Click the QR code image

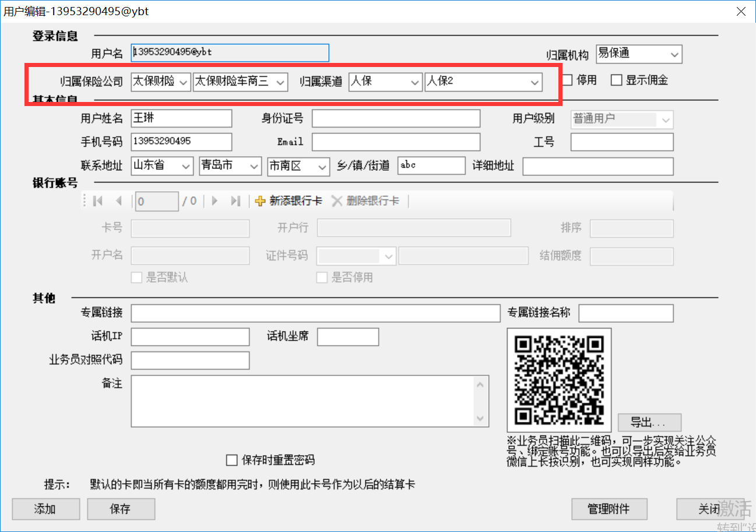(x=559, y=380)
